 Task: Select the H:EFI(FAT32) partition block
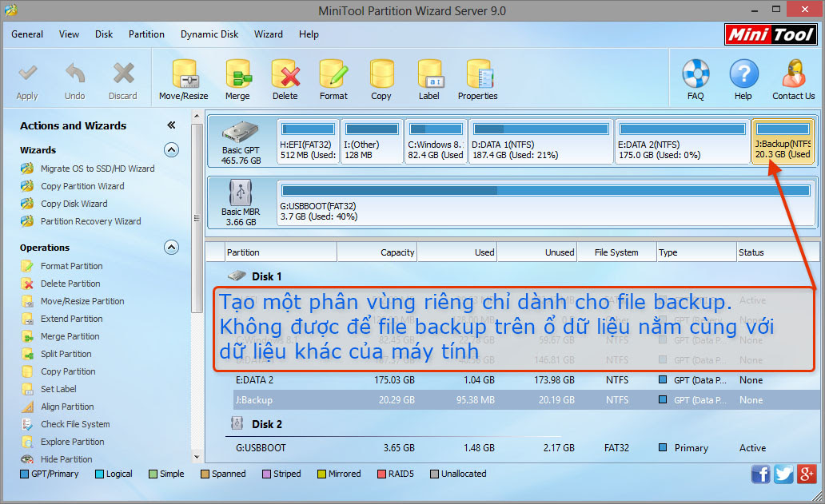[308, 141]
